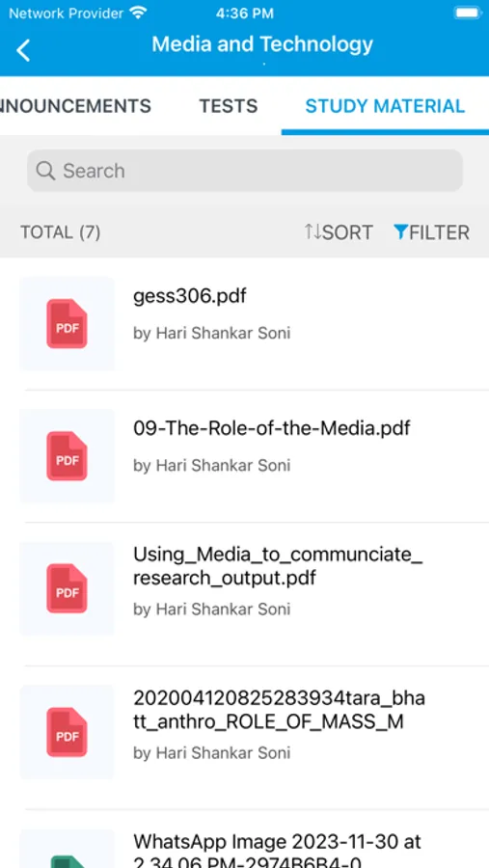489x868 pixels.
Task: Tap the Media and Technology title
Action: 262,44
